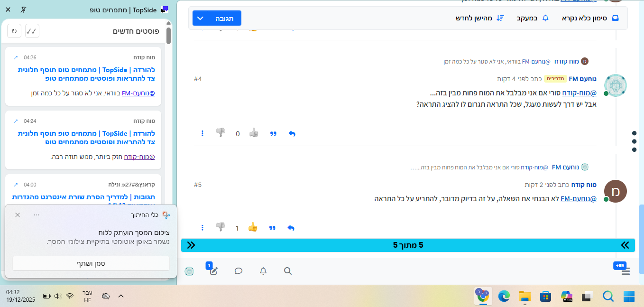644x307 pixels.
Task: Open more actions for post #4 via three dots
Action: (202, 133)
